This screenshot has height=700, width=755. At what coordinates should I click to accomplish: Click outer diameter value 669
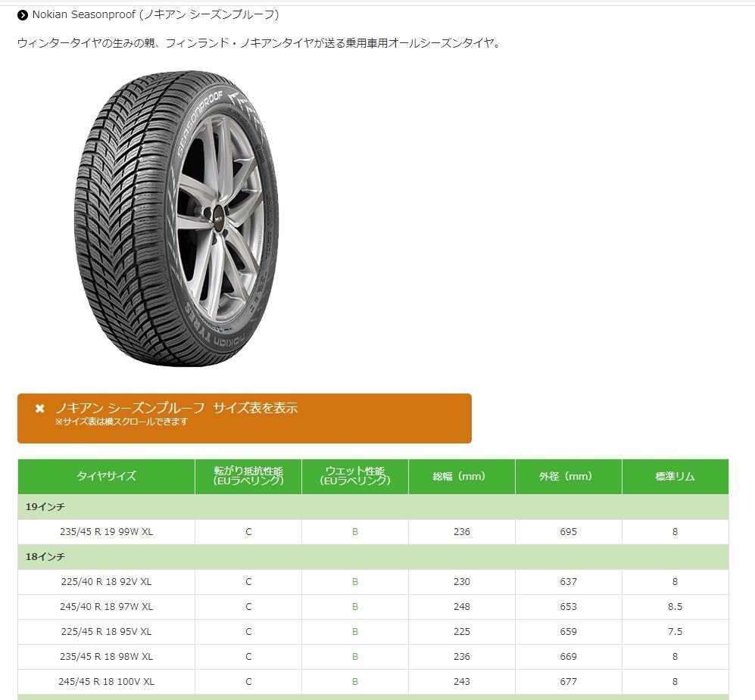pyautogui.click(x=569, y=657)
